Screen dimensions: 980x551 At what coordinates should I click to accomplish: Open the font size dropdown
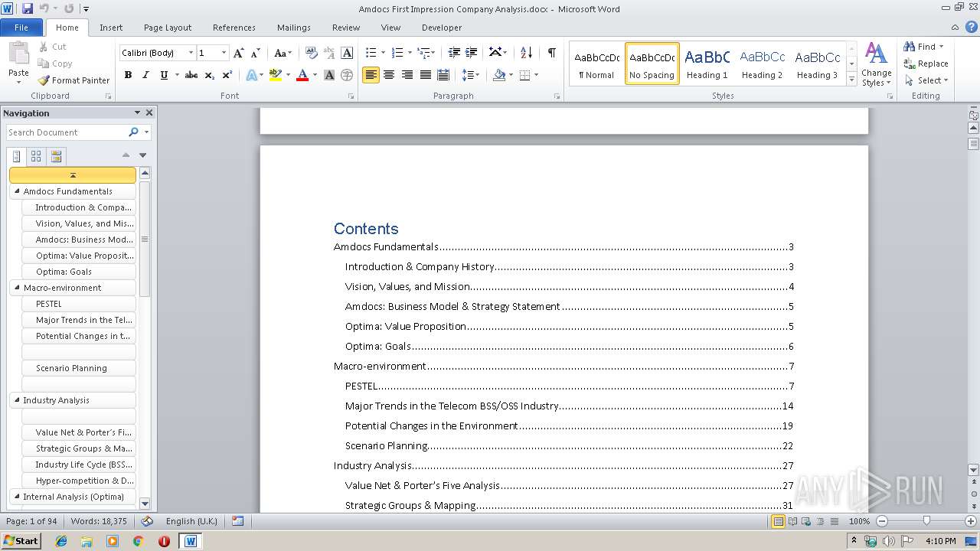[224, 53]
